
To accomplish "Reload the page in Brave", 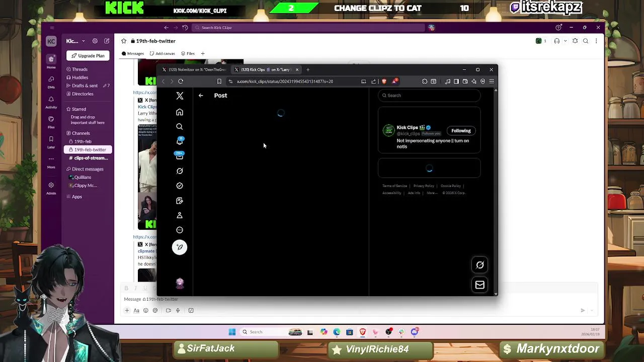I will click(x=181, y=81).
